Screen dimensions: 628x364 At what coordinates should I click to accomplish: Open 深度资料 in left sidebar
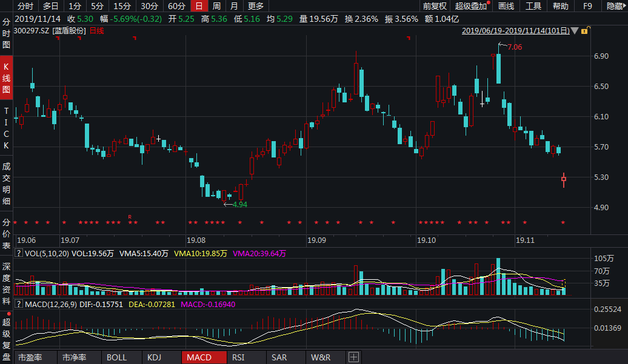click(6, 283)
